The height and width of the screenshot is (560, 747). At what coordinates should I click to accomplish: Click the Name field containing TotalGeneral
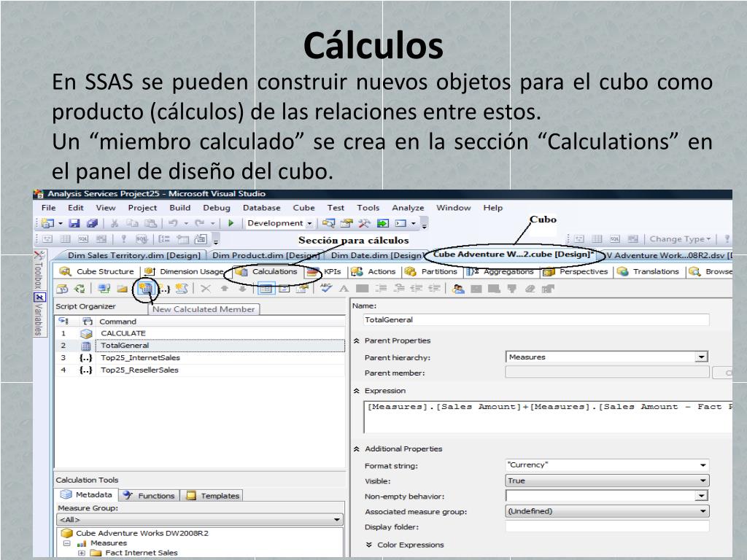click(x=536, y=320)
